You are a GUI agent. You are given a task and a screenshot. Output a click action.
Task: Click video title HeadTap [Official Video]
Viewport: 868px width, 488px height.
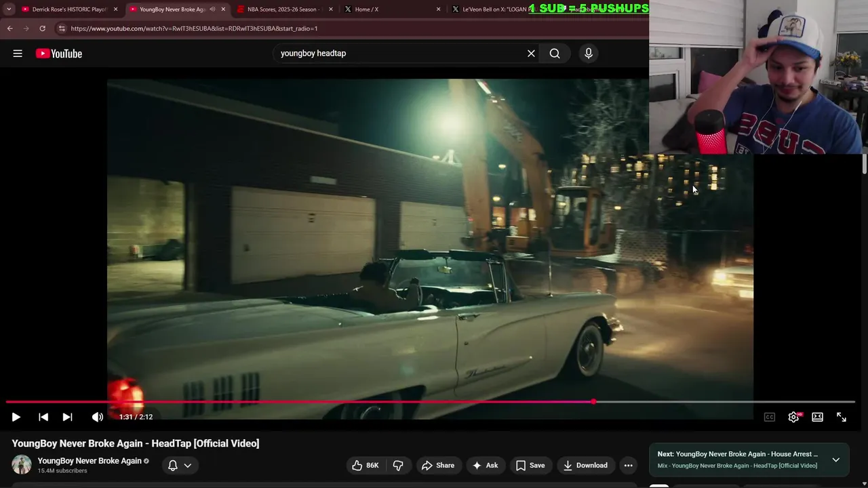136,443
